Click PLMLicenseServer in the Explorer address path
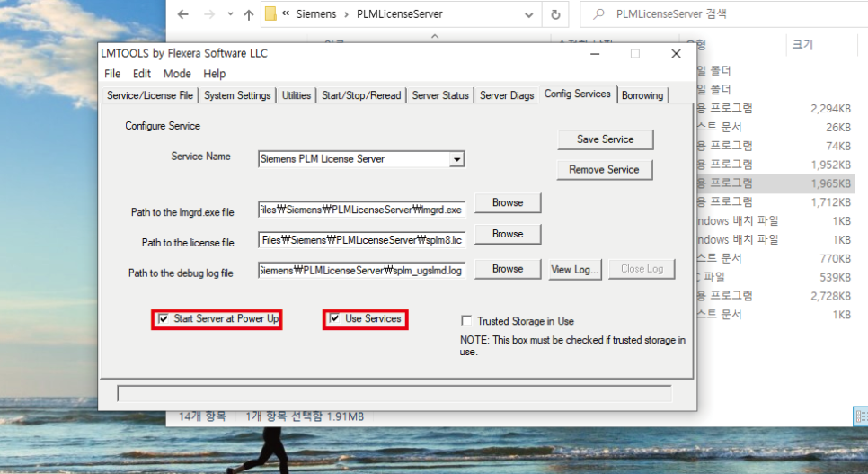Viewport: 868px width, 474px height. (400, 14)
